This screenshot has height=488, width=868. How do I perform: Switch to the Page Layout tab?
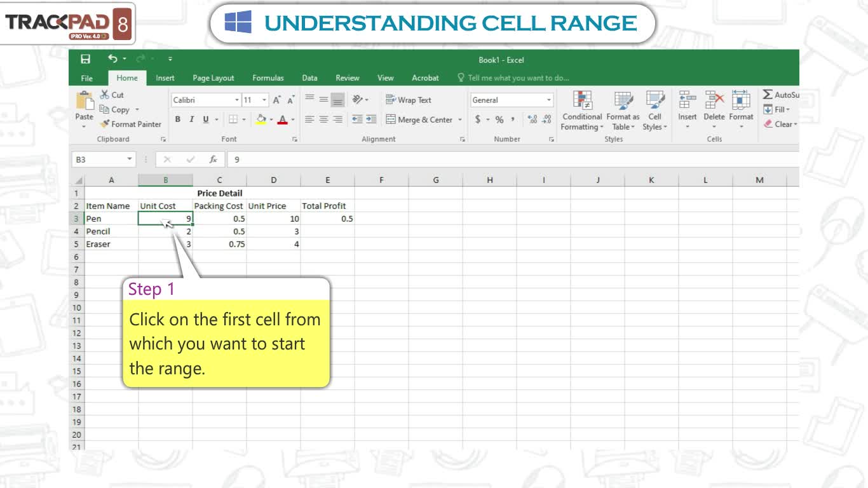coord(214,78)
